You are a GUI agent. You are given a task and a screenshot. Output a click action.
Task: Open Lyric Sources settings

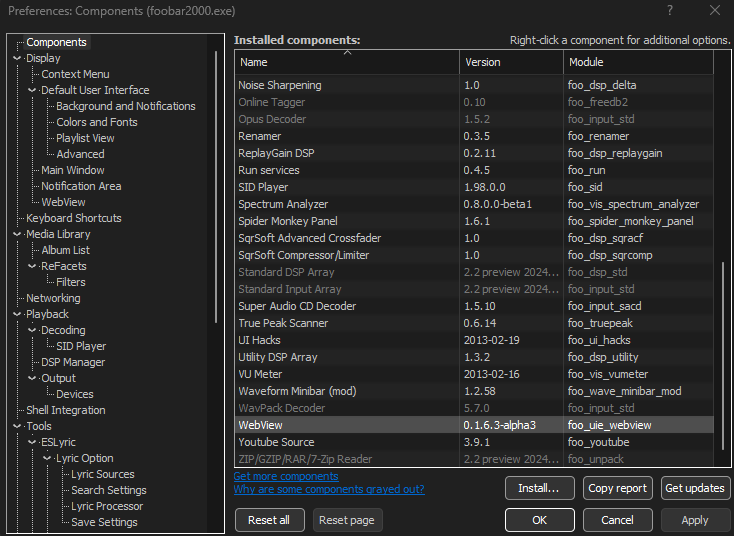click(x=103, y=474)
